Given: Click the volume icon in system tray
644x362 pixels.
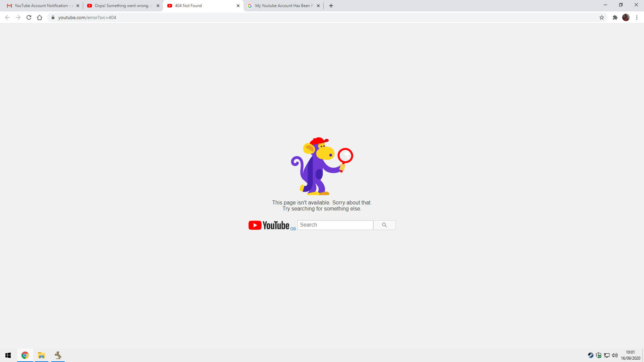Looking at the screenshot, I should click(615, 355).
